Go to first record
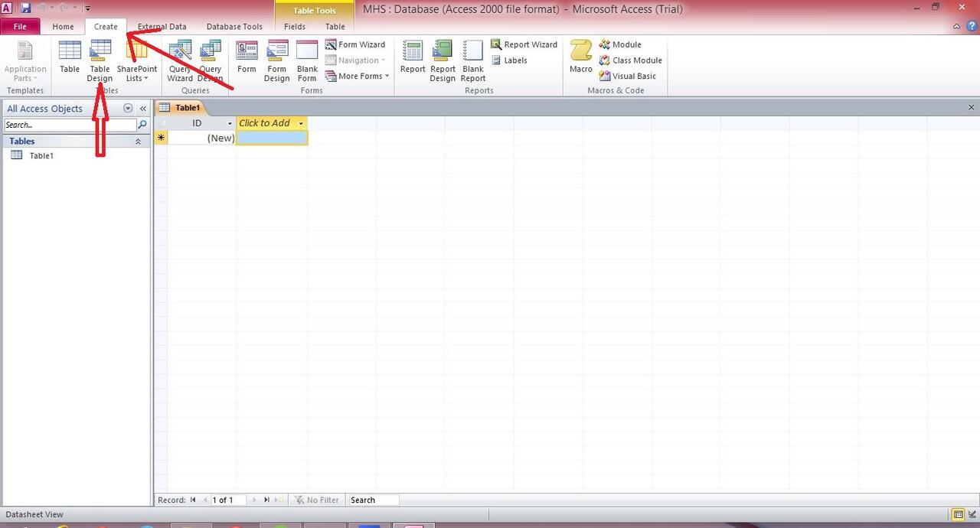The width and height of the screenshot is (980, 528). 193,500
